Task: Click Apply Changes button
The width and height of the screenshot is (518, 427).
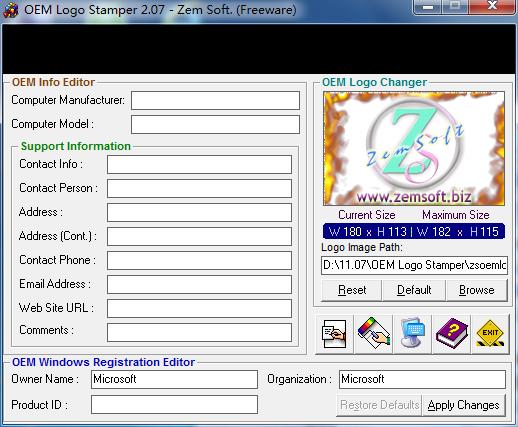Action: click(463, 405)
